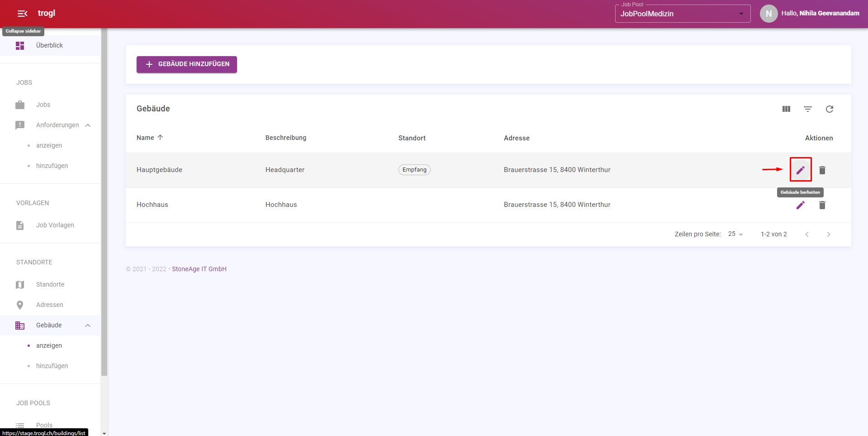This screenshot has width=868, height=436.
Task: Go to the next table page
Action: point(829,235)
